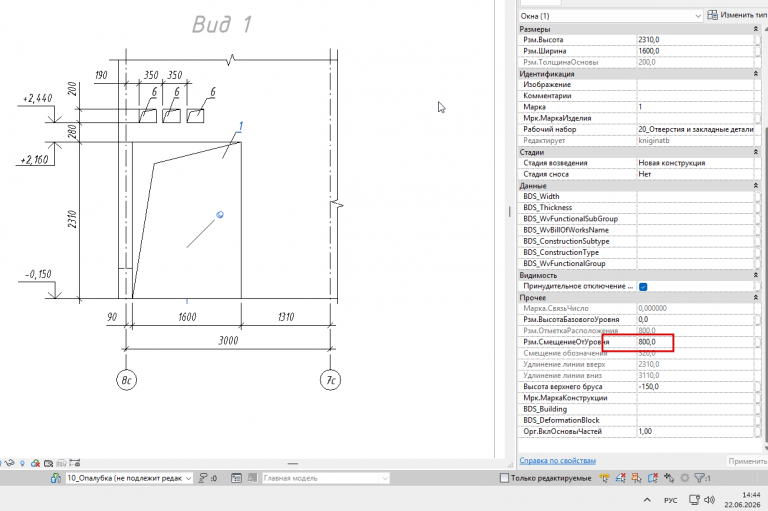Toggle the Select Elements by Face icon

pos(653,478)
